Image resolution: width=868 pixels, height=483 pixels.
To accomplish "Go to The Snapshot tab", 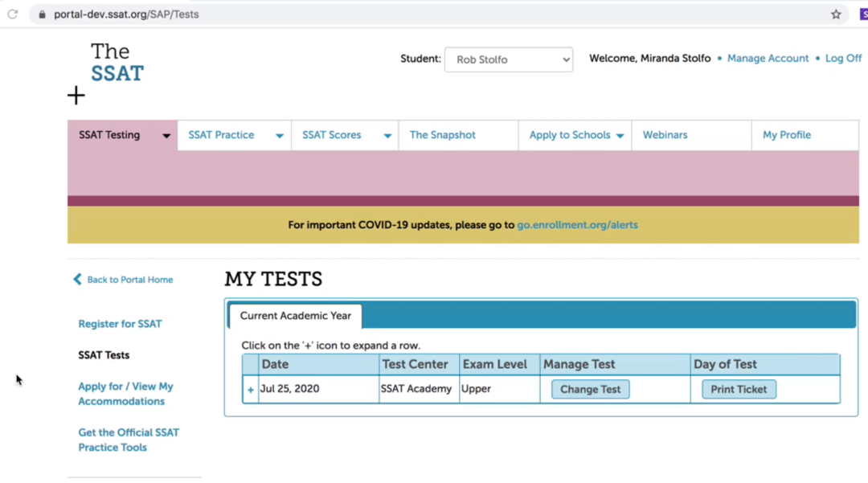I will (x=443, y=135).
